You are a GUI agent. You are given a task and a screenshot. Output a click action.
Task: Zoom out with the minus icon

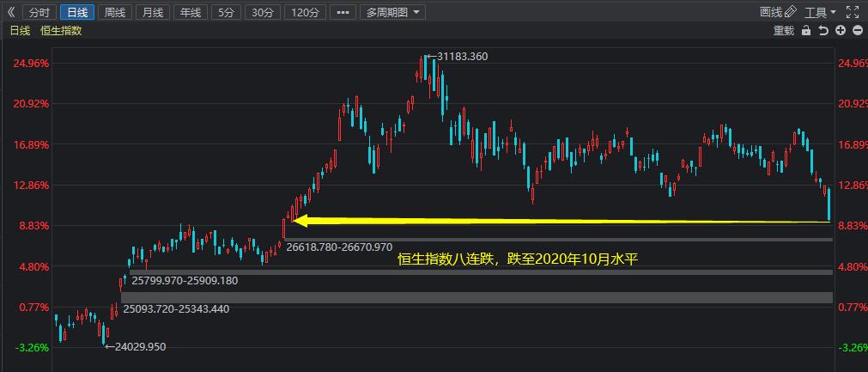[x=858, y=30]
